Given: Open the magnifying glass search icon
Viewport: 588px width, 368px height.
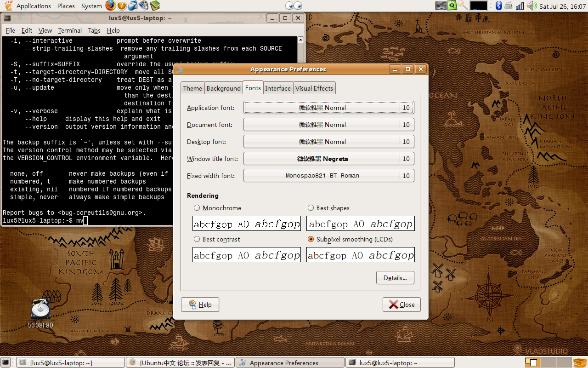Looking at the screenshot, I should (463, 6).
